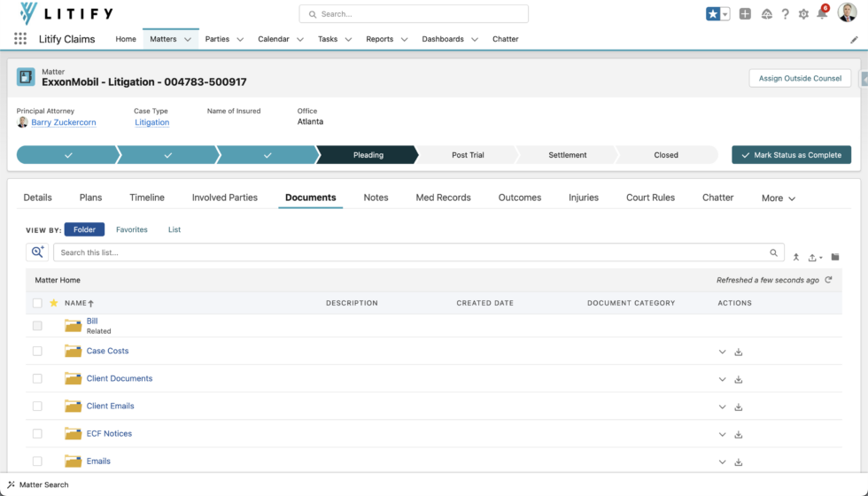Click the list search magnifier icon
Image resolution: width=868 pixels, height=496 pixels.
[773, 252]
